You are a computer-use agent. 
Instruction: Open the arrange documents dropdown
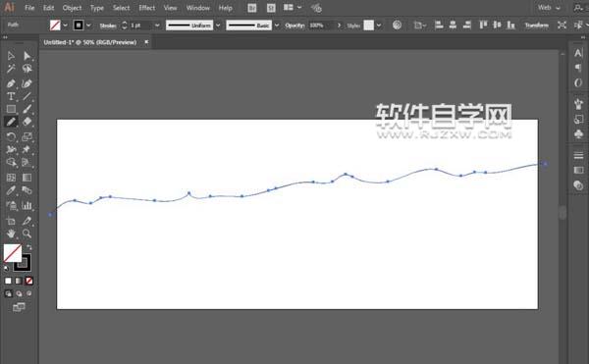(x=293, y=8)
